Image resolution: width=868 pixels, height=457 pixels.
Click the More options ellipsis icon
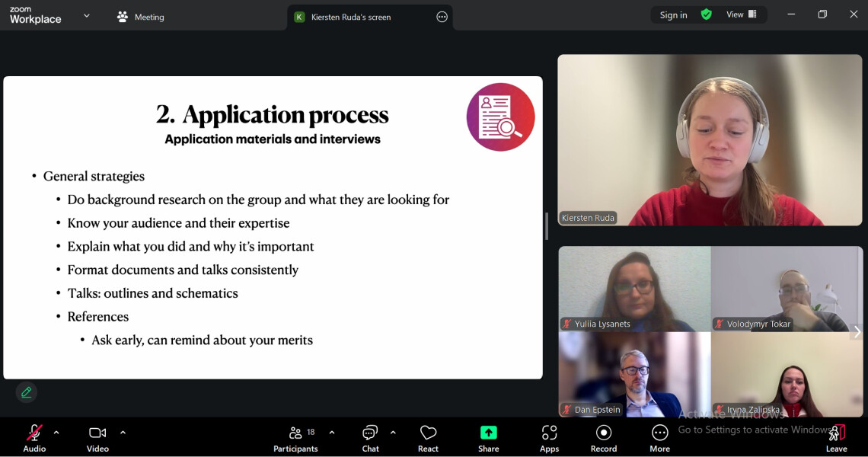659,433
